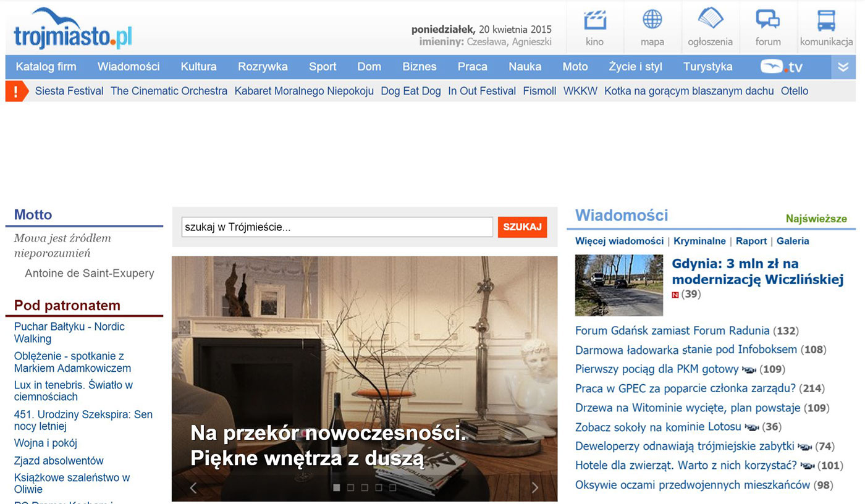Open the trojmiasto.tv channel icon
Viewport: 865px width, 504px height.
point(782,67)
